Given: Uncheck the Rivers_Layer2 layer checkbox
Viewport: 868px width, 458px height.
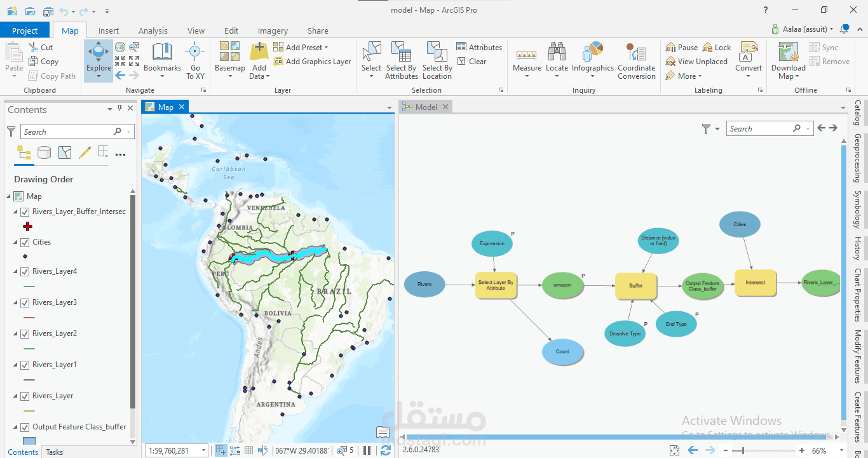Looking at the screenshot, I should (x=25, y=334).
